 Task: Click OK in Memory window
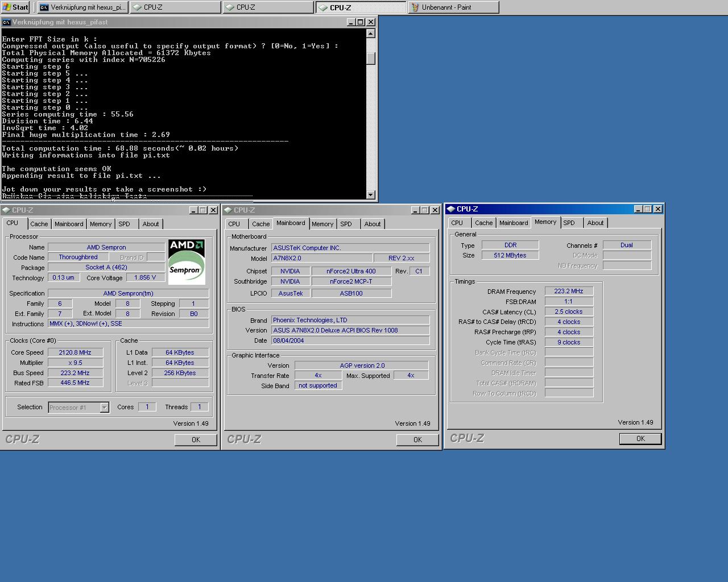point(640,438)
